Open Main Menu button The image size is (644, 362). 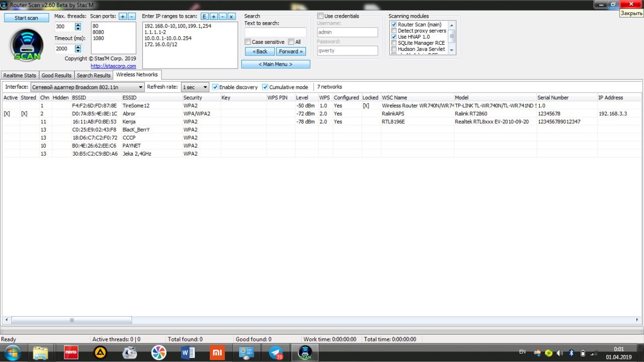(276, 64)
